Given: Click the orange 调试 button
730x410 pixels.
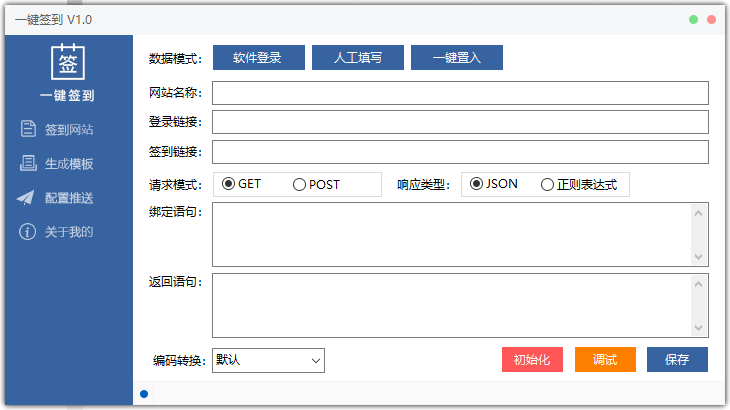Looking at the screenshot, I should 604,360.
